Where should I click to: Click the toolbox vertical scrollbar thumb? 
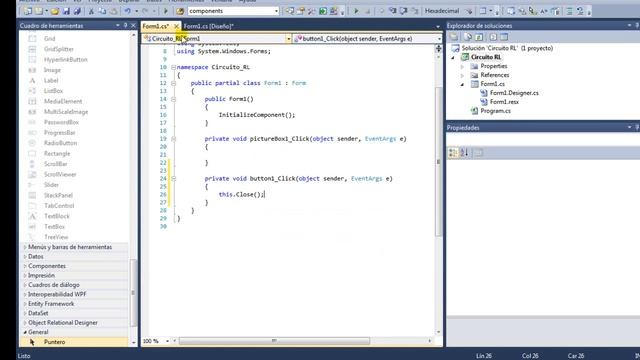(133, 292)
